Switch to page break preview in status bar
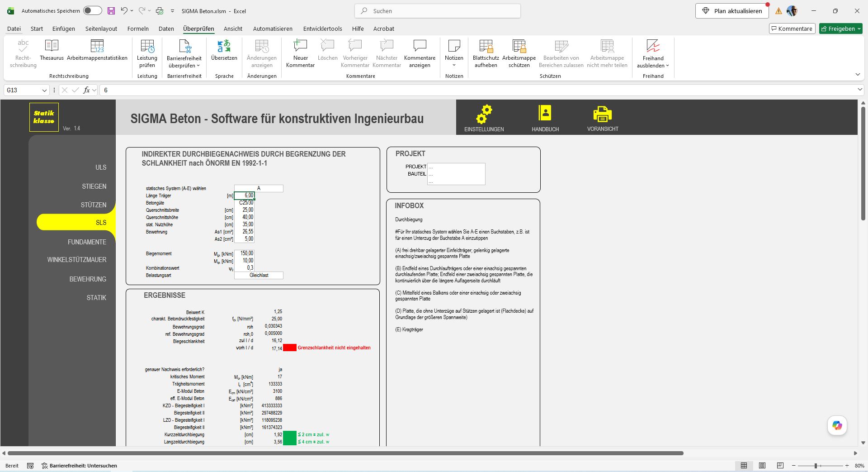Image resolution: width=868 pixels, height=472 pixels. [x=780, y=466]
